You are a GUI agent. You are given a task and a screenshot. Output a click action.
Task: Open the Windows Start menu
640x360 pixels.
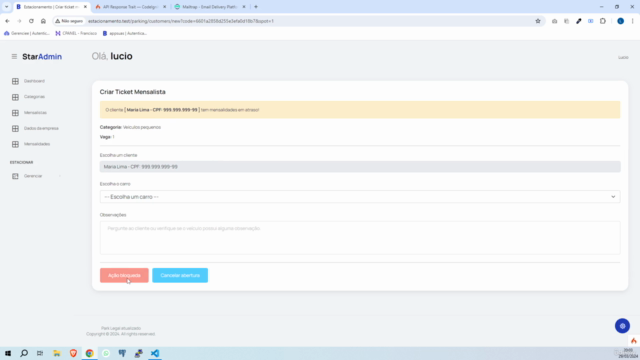8,353
